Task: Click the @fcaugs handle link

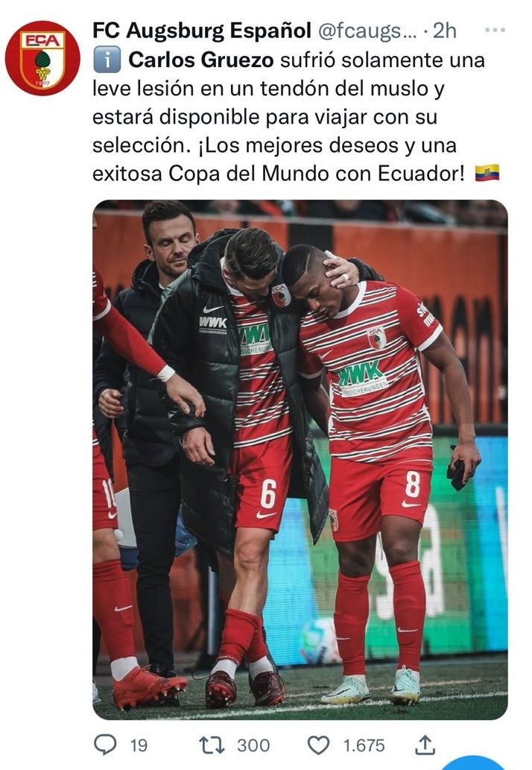Action: click(367, 31)
